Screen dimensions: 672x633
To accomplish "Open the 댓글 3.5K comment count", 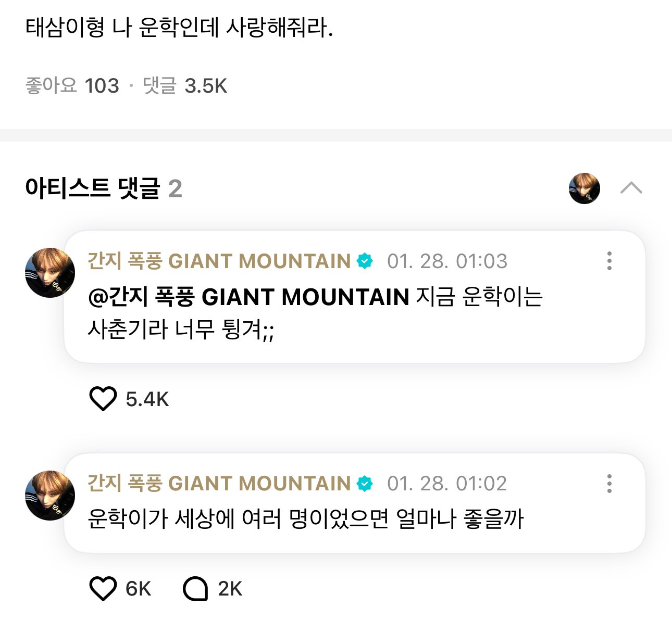I will coord(184,85).
